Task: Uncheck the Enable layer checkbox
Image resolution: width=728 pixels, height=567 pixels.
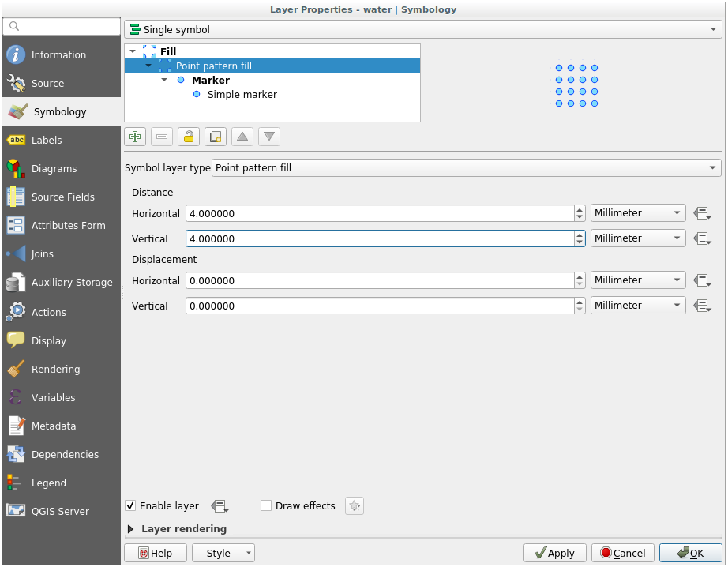Action: coord(131,506)
